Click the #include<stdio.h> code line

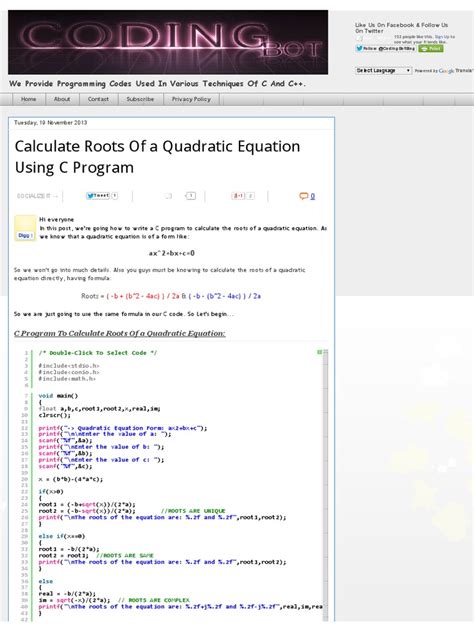[x=69, y=366]
